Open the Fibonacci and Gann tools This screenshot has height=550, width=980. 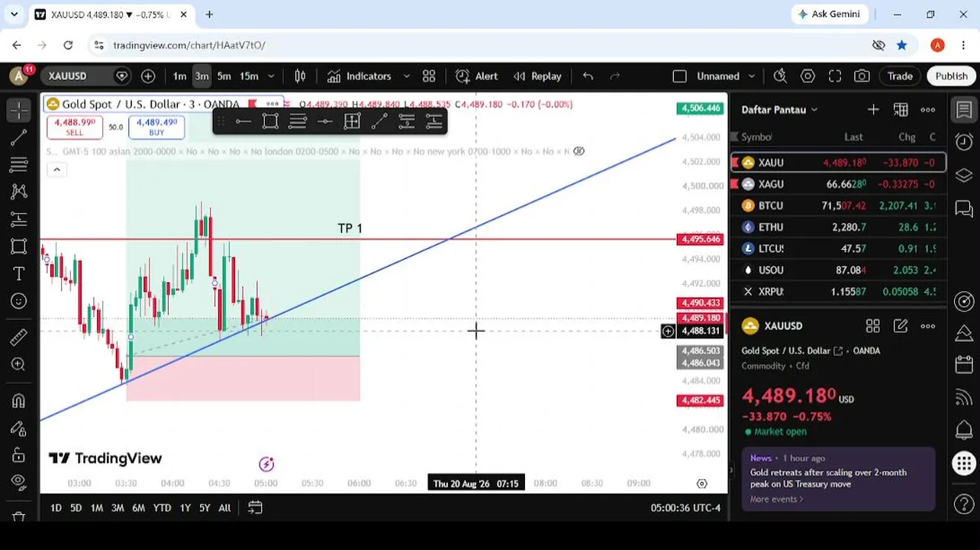point(19,164)
